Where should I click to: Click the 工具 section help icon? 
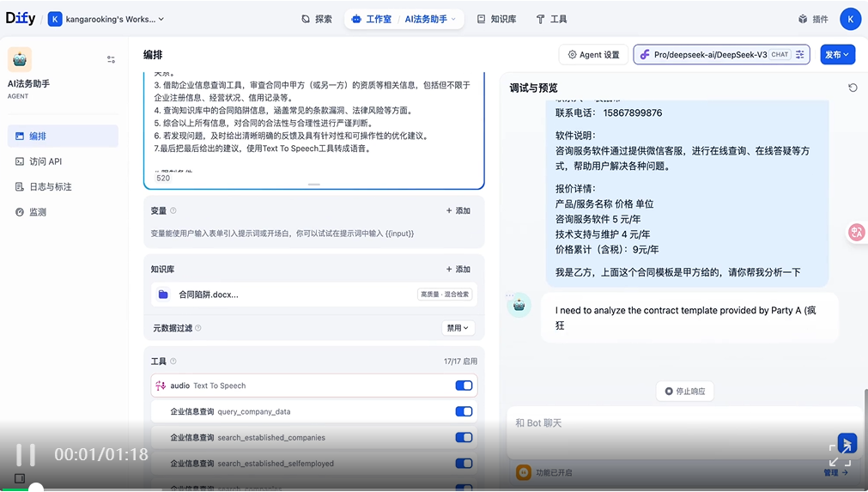pyautogui.click(x=173, y=361)
